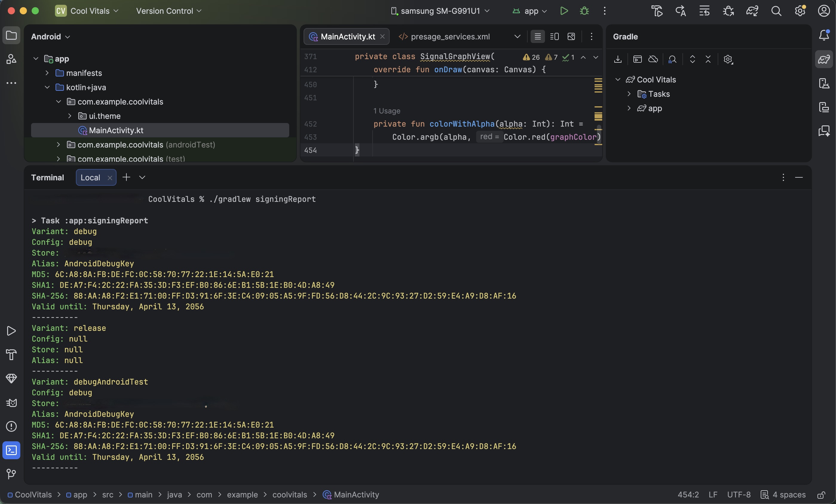Close MainActivity.kt editor tab
The image size is (836, 504).
pos(382,37)
